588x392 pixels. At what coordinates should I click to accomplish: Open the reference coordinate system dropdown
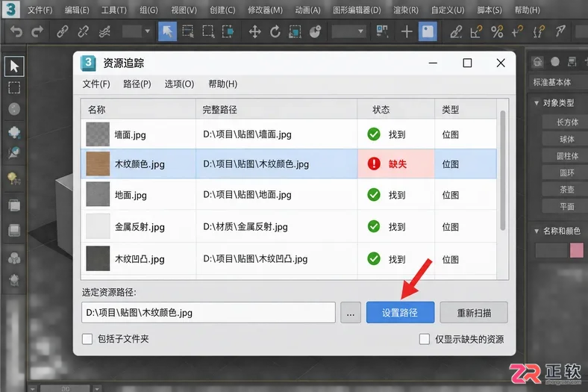pyautogui.click(x=348, y=31)
